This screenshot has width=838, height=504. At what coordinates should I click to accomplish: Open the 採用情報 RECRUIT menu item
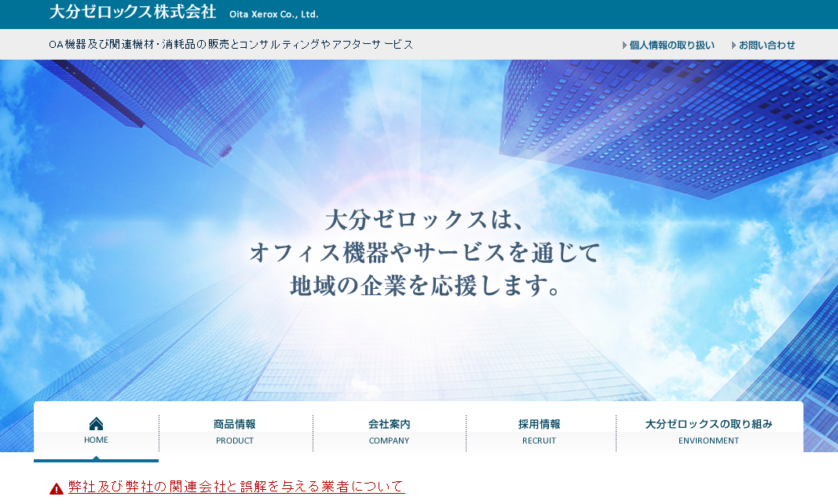[x=540, y=432]
